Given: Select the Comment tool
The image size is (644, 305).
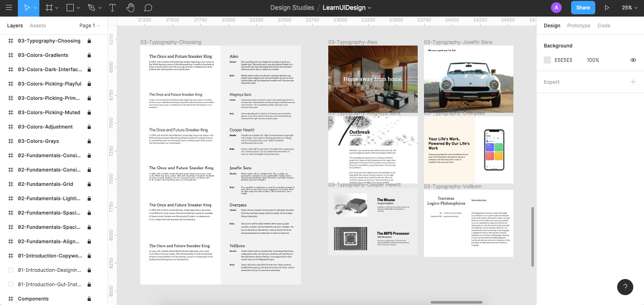Looking at the screenshot, I should tap(148, 8).
